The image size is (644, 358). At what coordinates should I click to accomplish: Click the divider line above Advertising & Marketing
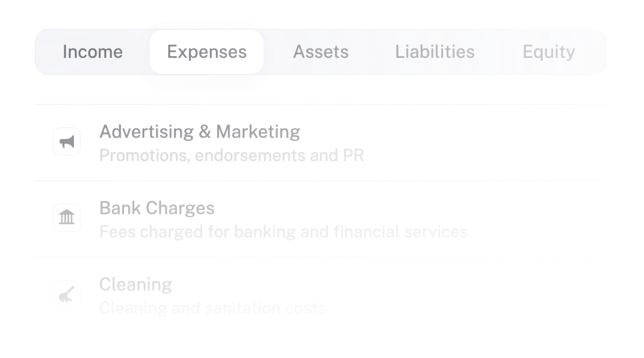[321, 105]
